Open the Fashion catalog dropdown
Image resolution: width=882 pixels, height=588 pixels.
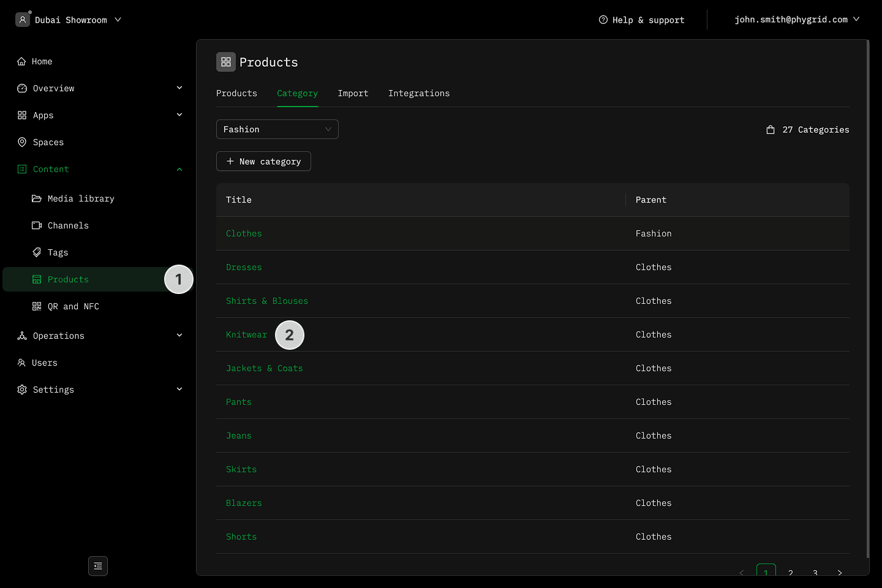coord(277,129)
